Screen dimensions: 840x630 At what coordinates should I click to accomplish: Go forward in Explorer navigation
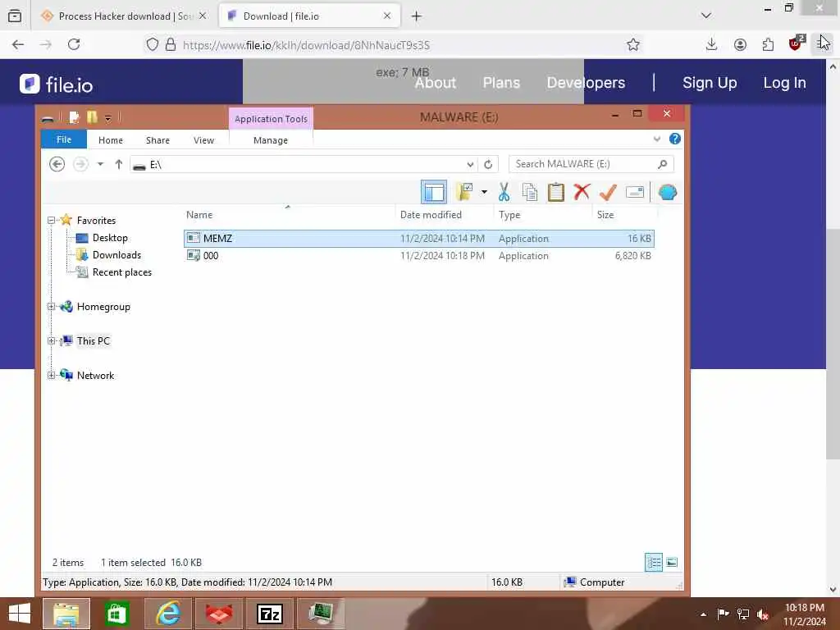80,164
